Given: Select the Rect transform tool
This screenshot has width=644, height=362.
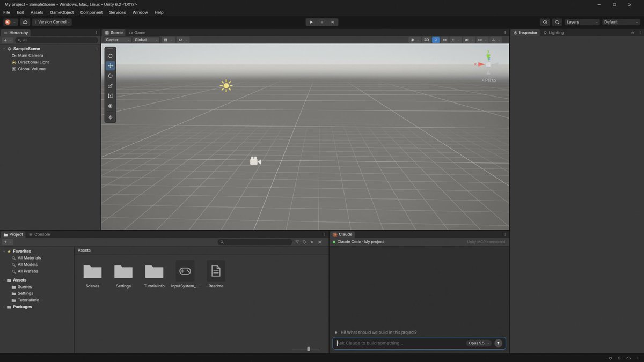Looking at the screenshot, I should (111, 96).
